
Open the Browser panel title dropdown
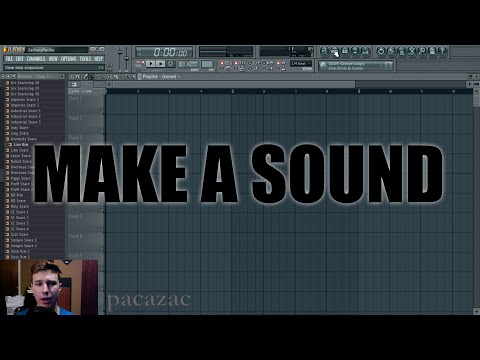click(x=37, y=77)
